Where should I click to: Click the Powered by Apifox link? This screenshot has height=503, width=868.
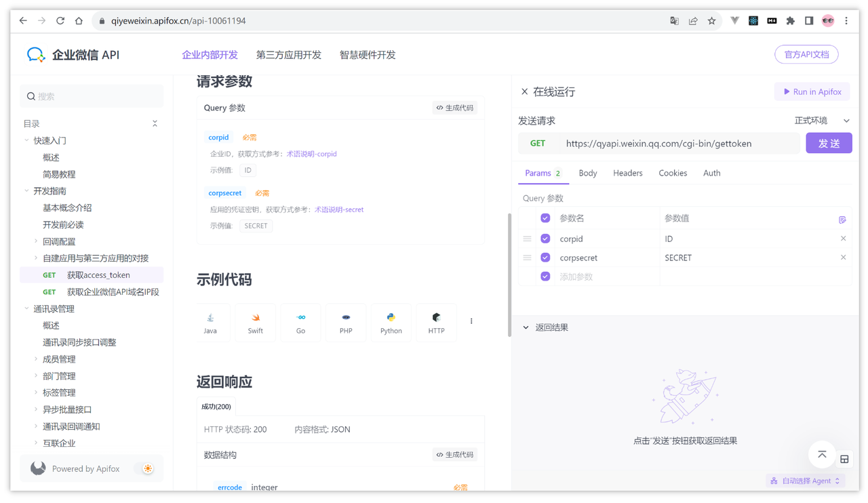click(85, 469)
